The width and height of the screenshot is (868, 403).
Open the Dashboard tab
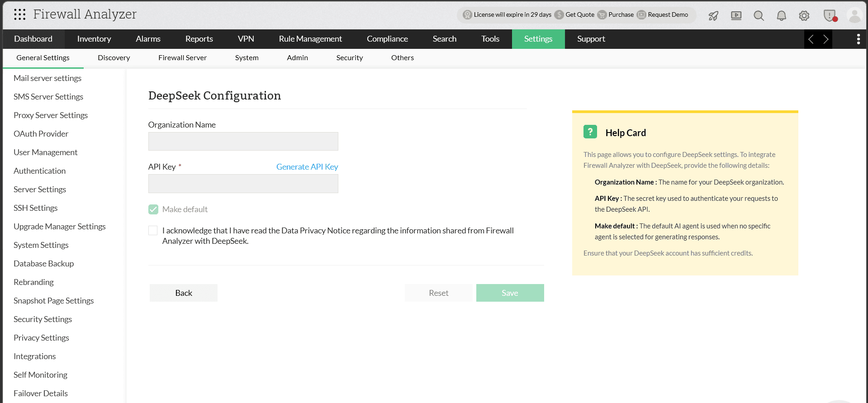(33, 39)
